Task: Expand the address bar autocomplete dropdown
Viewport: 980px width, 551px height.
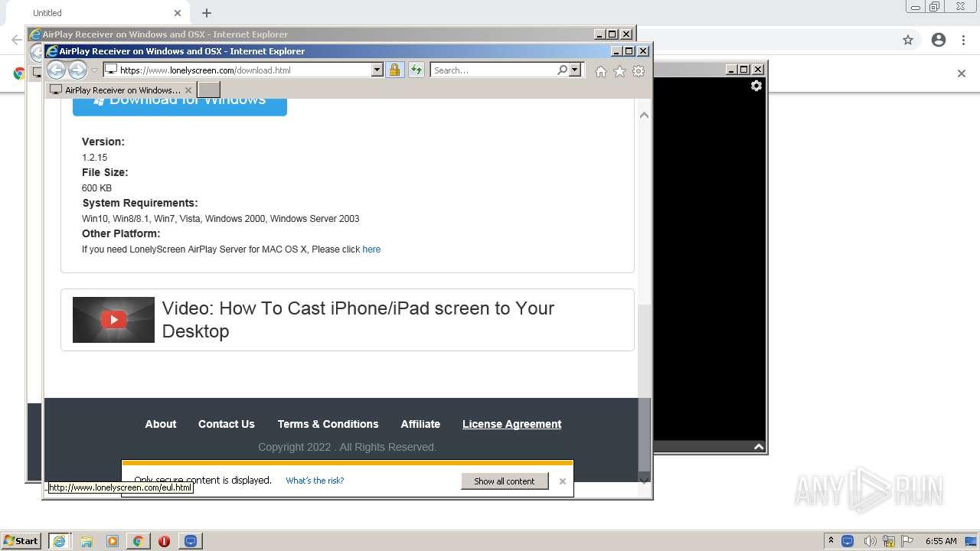Action: pos(377,70)
